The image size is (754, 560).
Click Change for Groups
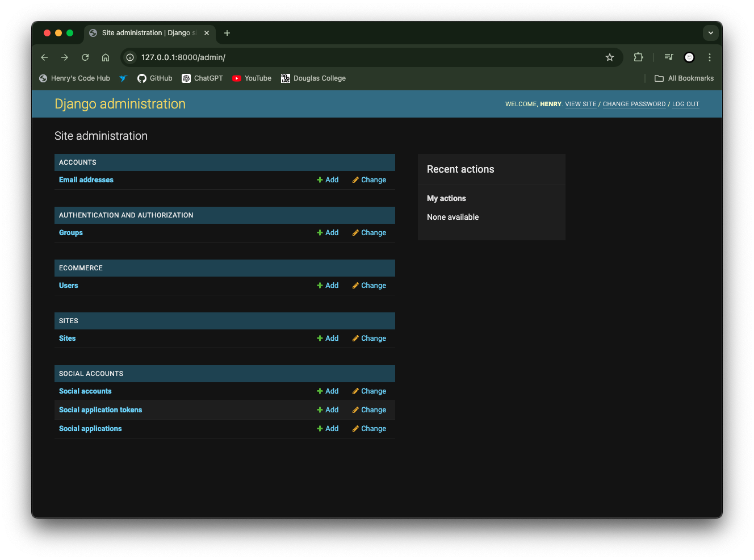pos(369,233)
